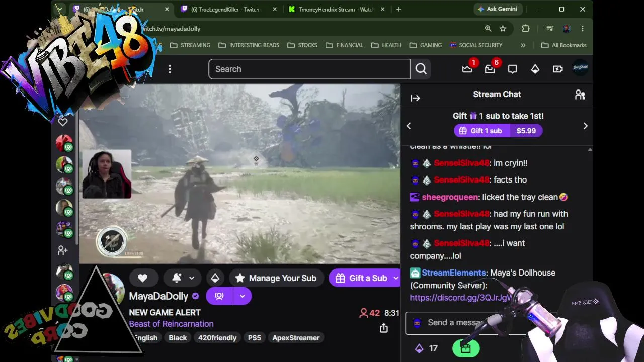Click the StreamElements username in chat
644x362 pixels.
[454, 273]
